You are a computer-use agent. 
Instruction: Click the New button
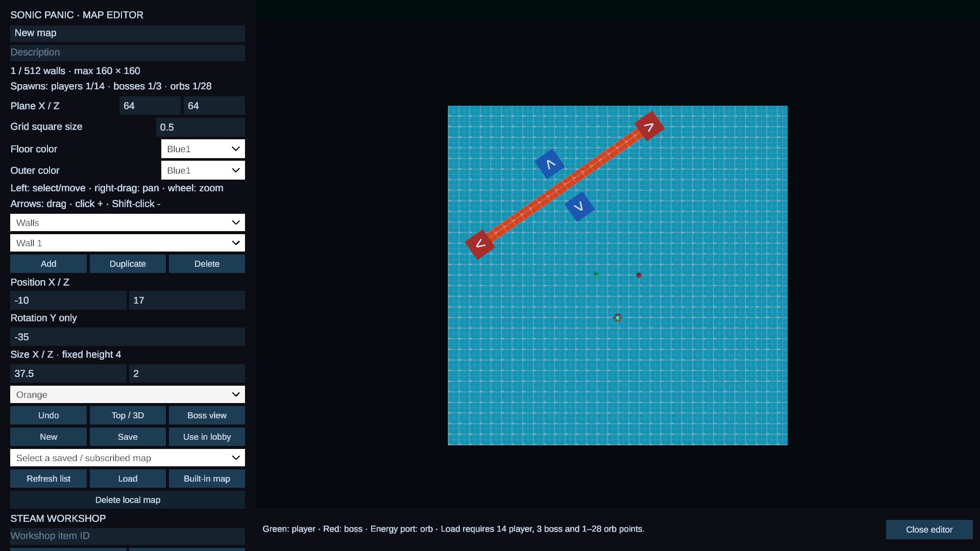(x=48, y=437)
